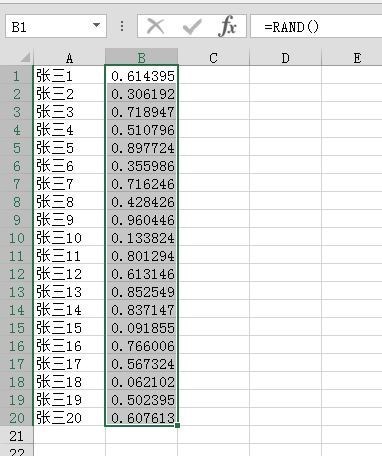Click the cancel entry X icon
The height and width of the screenshot is (456, 382).
[155, 26]
